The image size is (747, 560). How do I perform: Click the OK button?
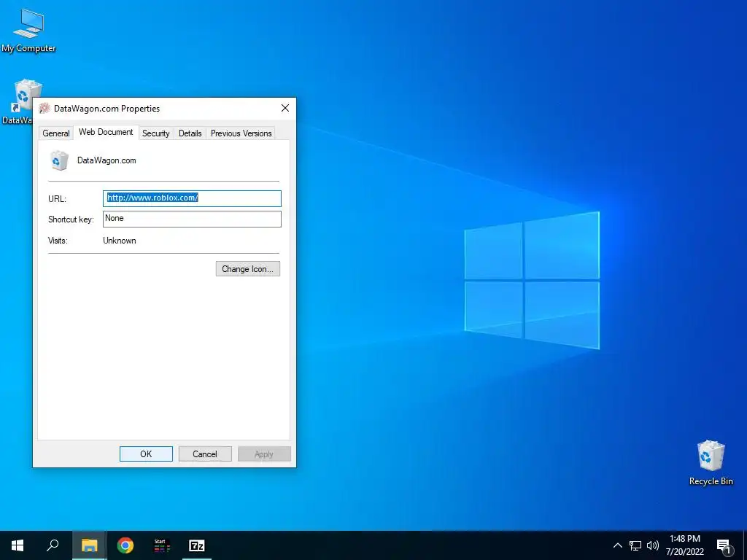point(146,454)
